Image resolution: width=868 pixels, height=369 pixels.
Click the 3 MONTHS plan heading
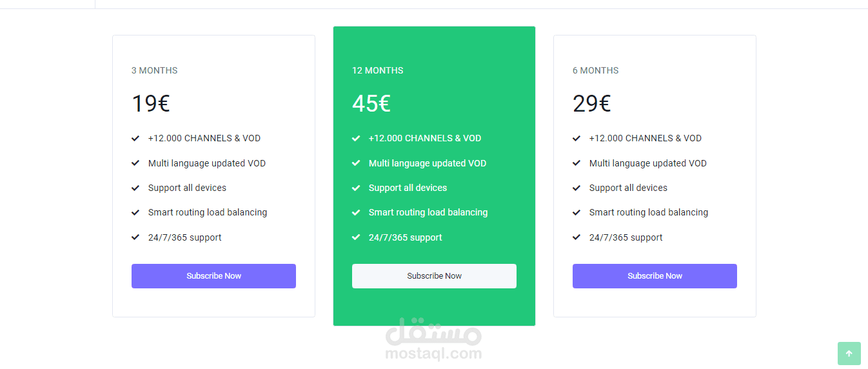tap(155, 70)
